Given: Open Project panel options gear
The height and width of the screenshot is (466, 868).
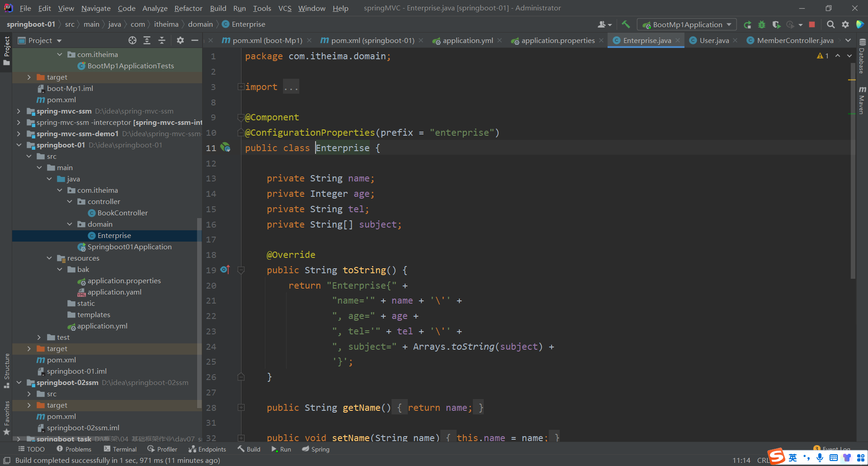Looking at the screenshot, I should click(180, 40).
